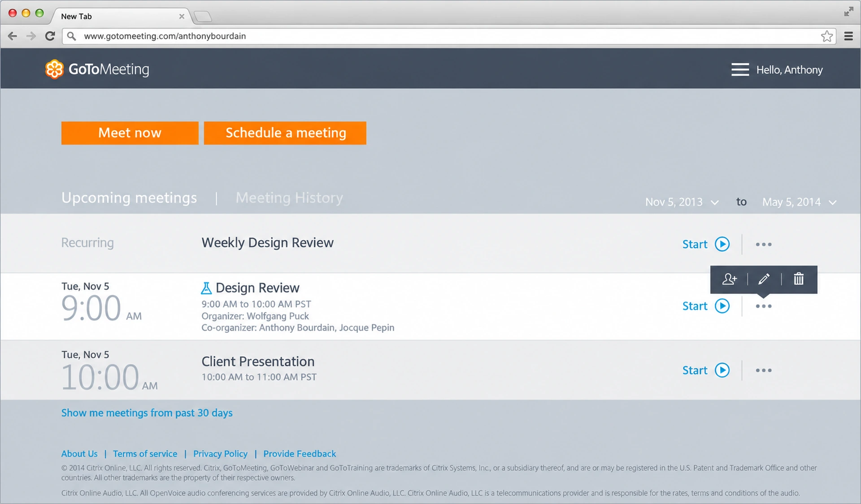Viewport: 861px width, 504px height.
Task: Click the Weekly Design Review meeting title
Action: [x=267, y=242]
